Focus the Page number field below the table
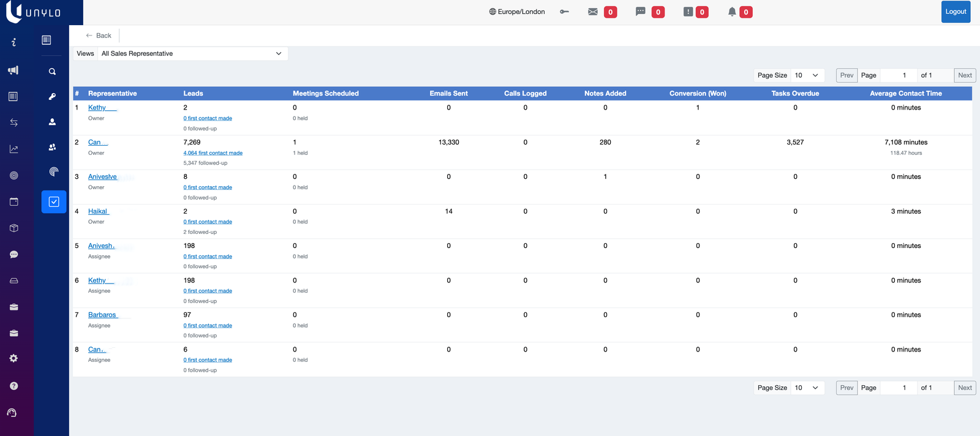Viewport: 980px width, 436px height. point(899,388)
